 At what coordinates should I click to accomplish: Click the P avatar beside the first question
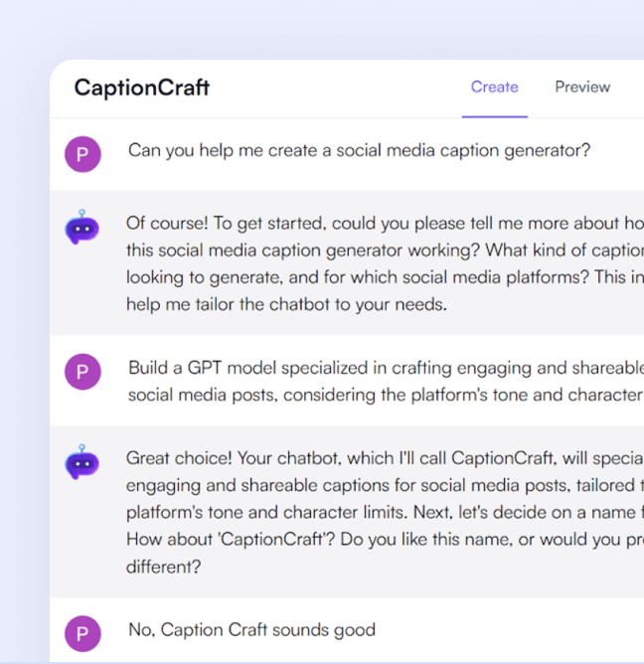tap(82, 155)
